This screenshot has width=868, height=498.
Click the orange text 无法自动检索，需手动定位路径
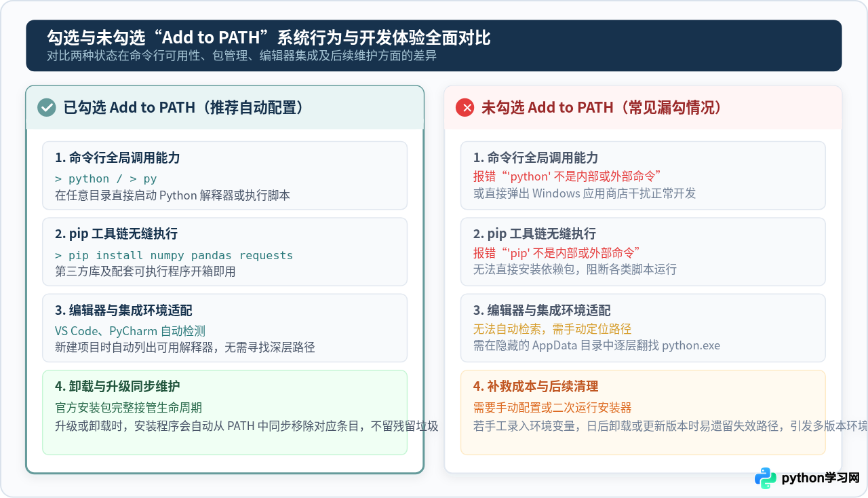pyautogui.click(x=553, y=329)
